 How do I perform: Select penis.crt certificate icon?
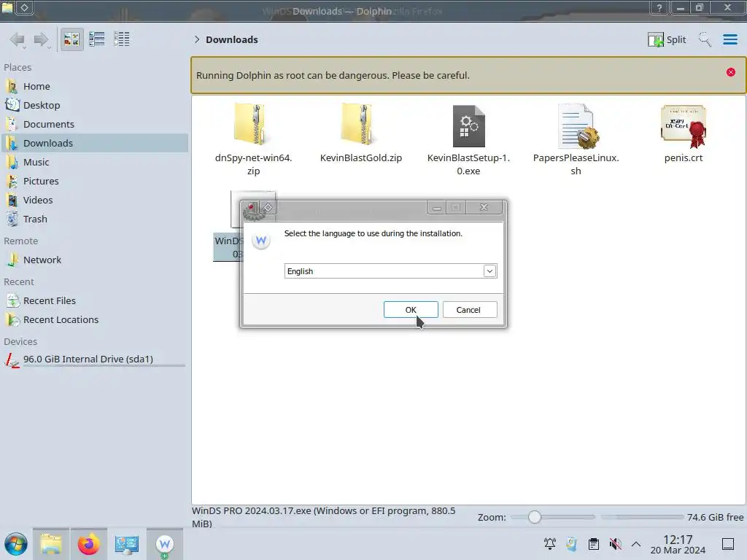[x=684, y=125]
